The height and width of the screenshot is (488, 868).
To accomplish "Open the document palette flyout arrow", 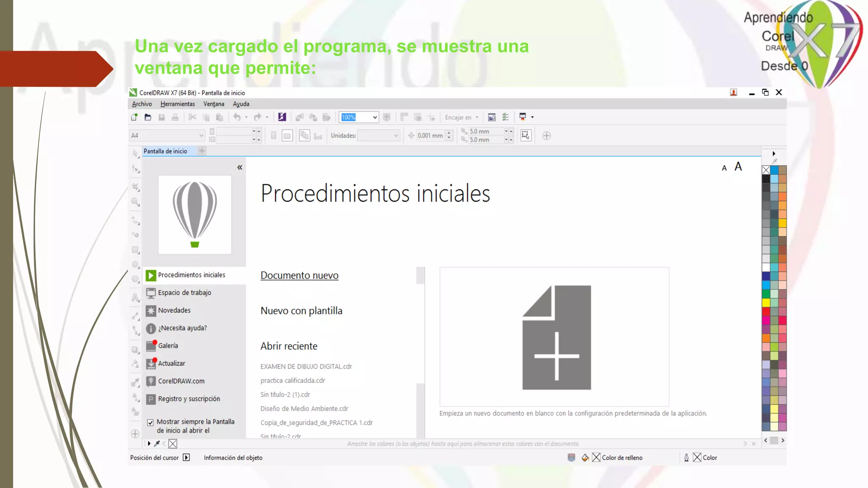I will (149, 444).
